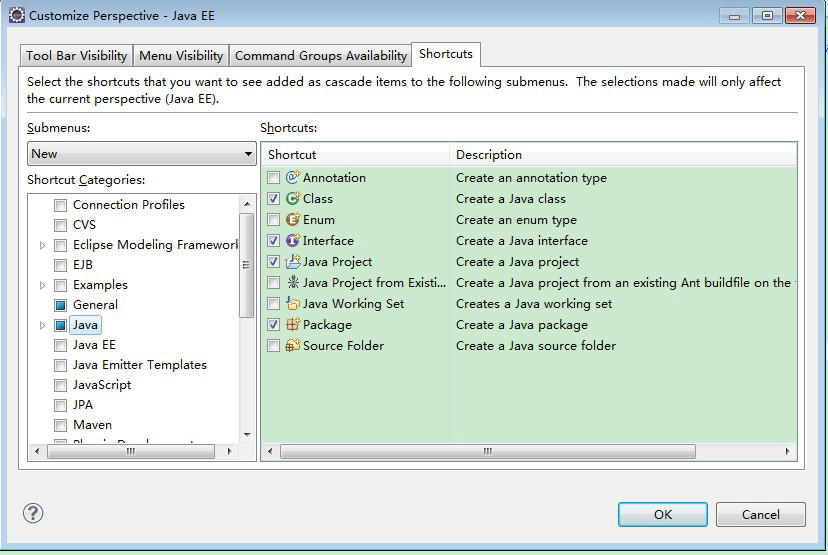
Task: Click the Cancel button
Action: click(x=760, y=514)
